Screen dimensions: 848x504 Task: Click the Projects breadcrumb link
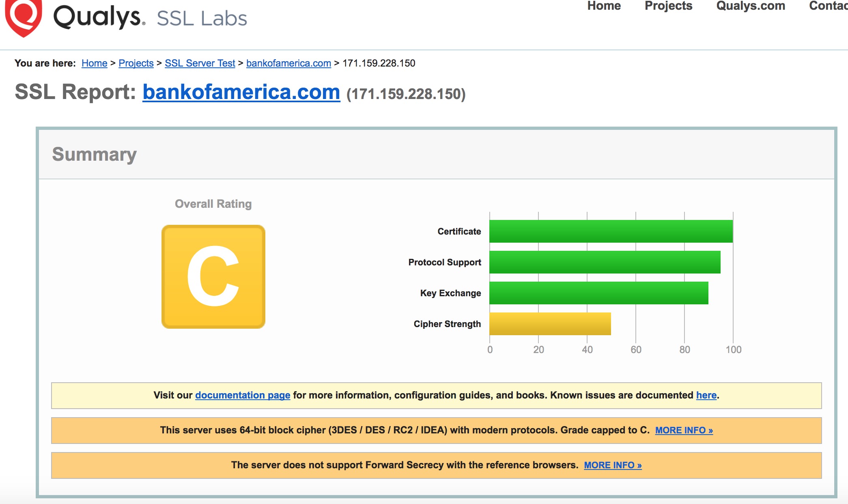point(136,63)
